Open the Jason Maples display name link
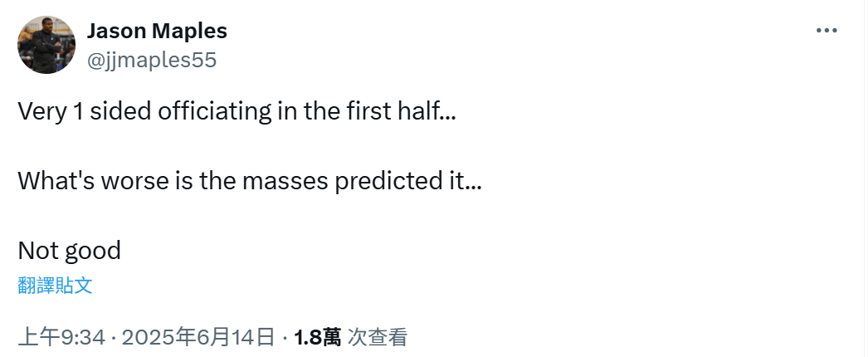The height and width of the screenshot is (357, 868). [x=157, y=32]
